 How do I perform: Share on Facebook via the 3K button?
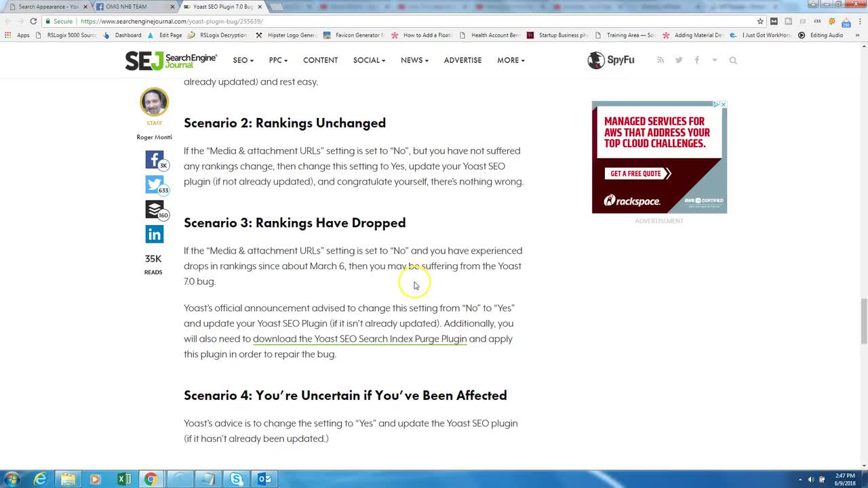(155, 160)
